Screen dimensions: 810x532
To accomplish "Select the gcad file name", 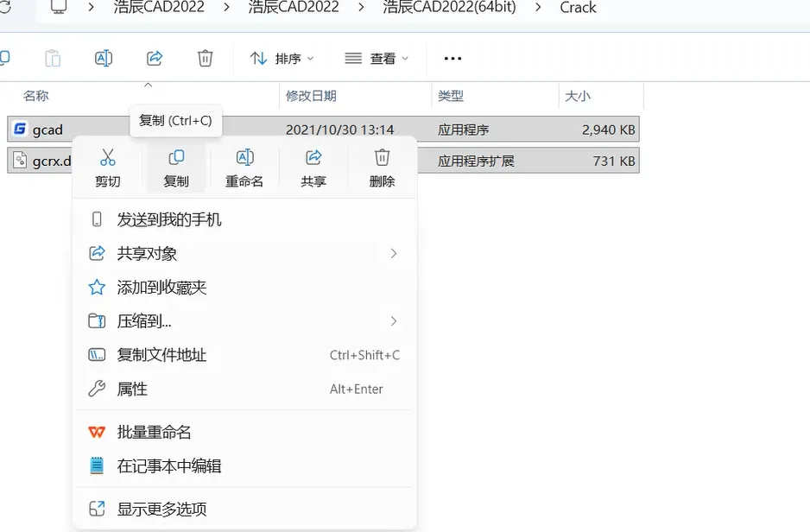I will tap(47, 130).
